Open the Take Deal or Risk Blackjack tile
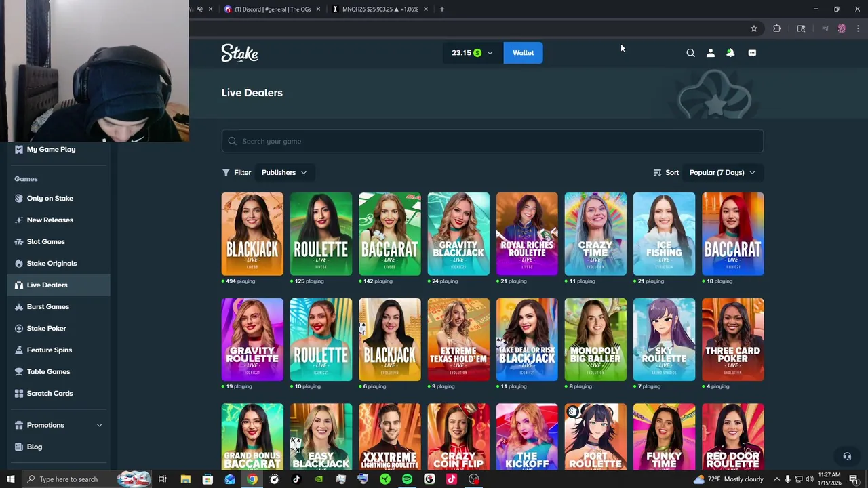Screen dimensions: 868x488 tap(527, 340)
